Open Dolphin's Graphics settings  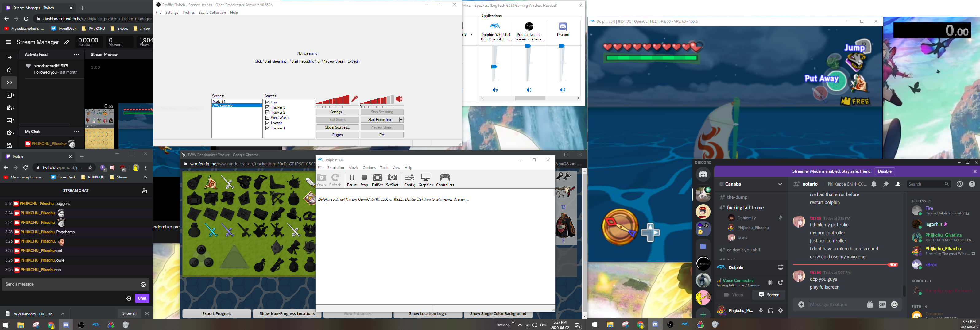426,180
